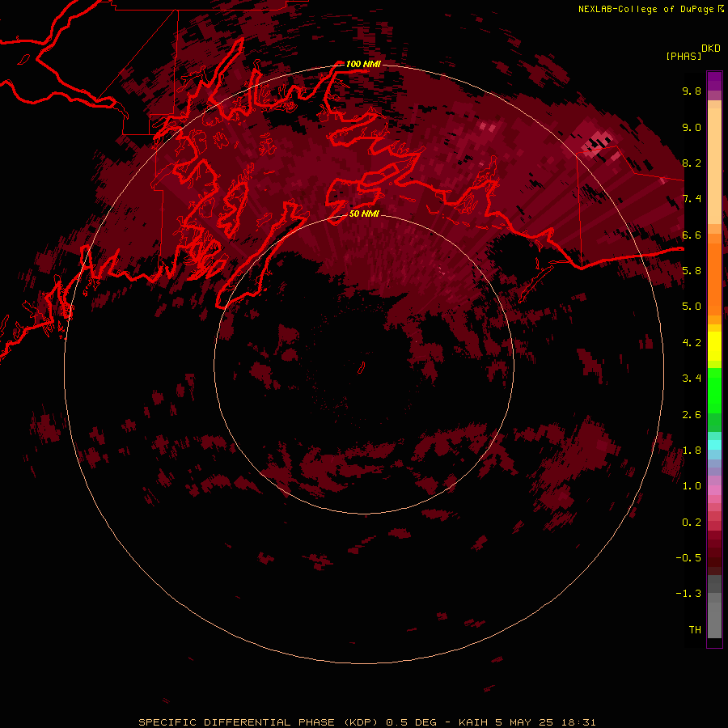Click the 100 NMI range ring label

[x=363, y=64]
